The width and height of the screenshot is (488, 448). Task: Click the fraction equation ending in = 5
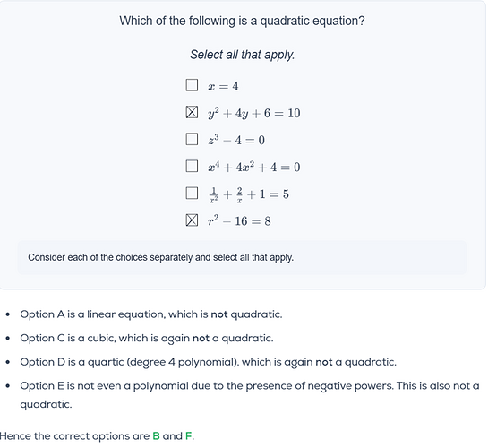click(248, 194)
